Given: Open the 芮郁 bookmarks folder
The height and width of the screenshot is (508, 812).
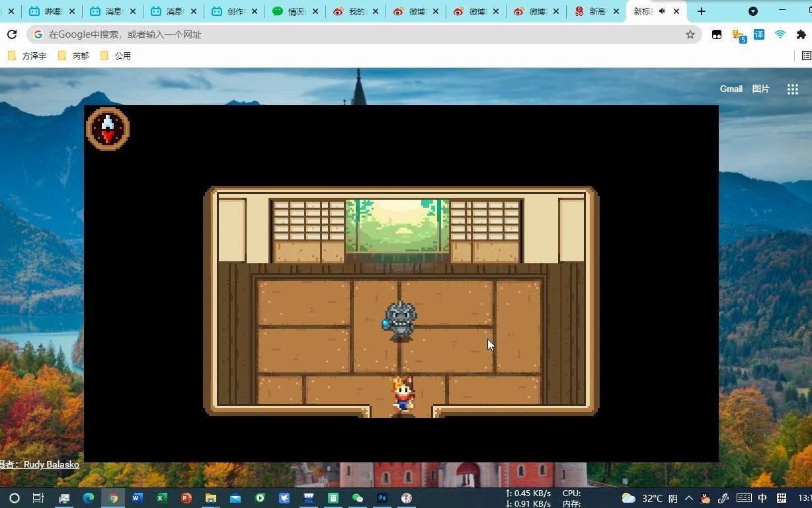Looking at the screenshot, I should 73,56.
